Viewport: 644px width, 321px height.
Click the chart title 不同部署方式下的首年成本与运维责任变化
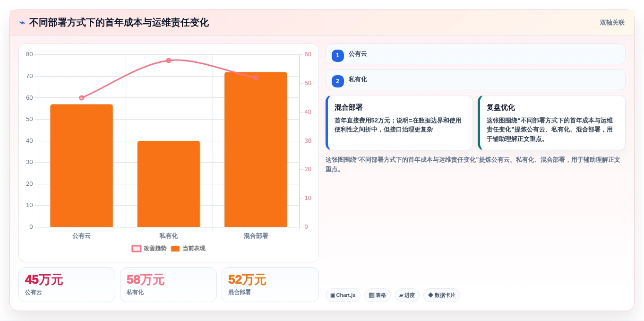(119, 23)
